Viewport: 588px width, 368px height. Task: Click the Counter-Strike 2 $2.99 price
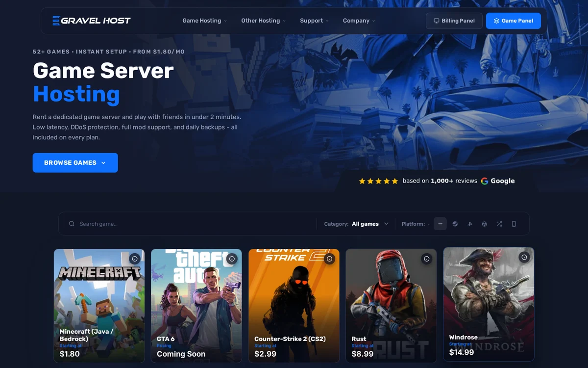tap(266, 354)
